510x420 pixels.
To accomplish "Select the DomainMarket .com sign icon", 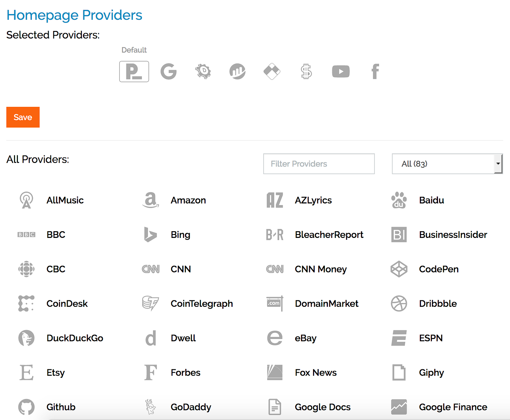I will 275,303.
